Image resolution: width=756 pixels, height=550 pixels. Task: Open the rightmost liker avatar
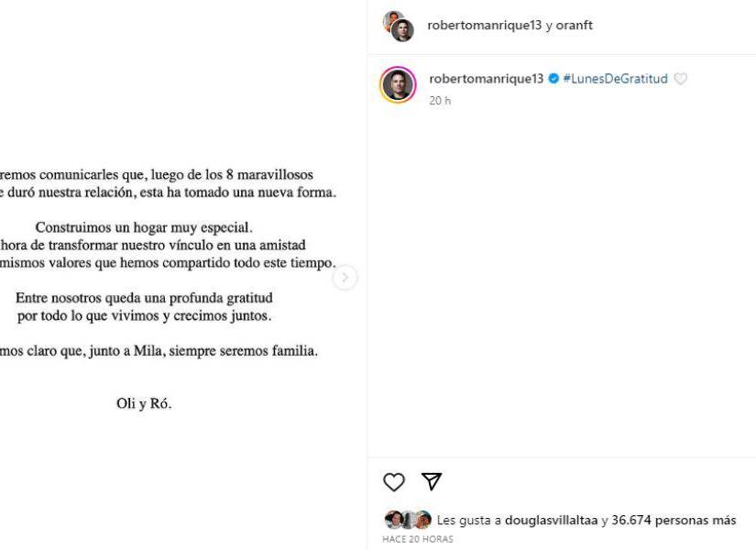[x=423, y=520]
